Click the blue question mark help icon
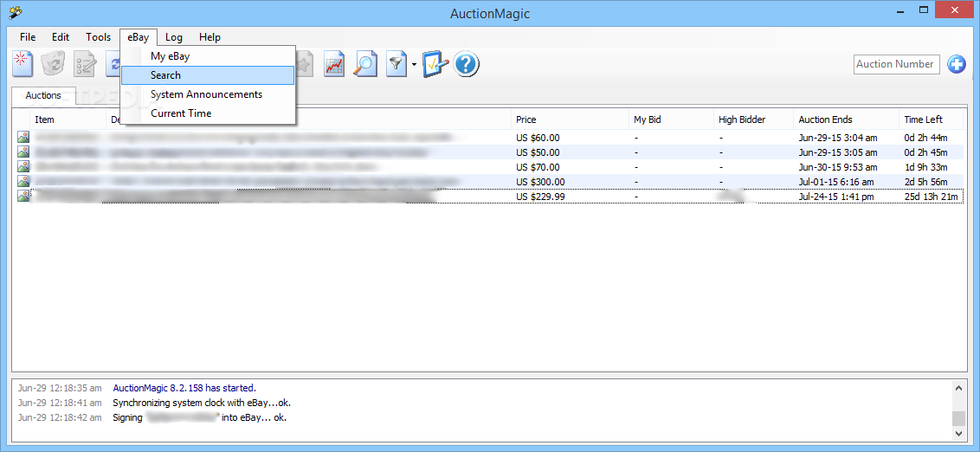 [x=467, y=64]
